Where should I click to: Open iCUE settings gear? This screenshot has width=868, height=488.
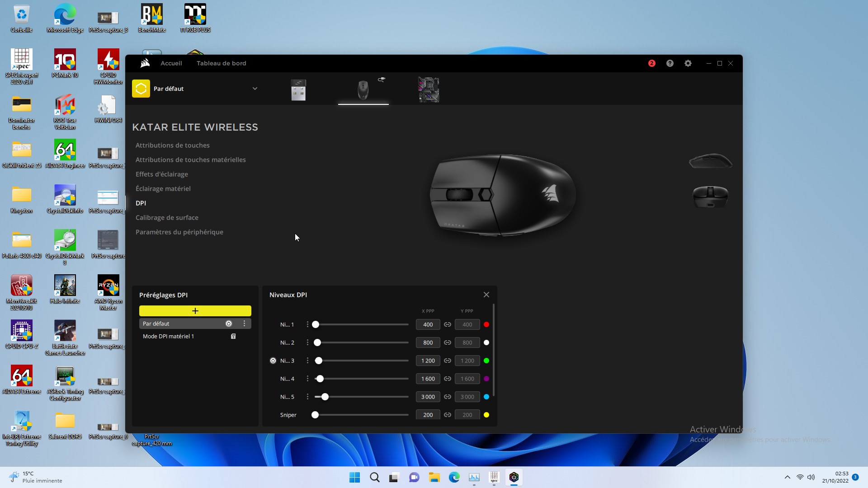point(688,63)
